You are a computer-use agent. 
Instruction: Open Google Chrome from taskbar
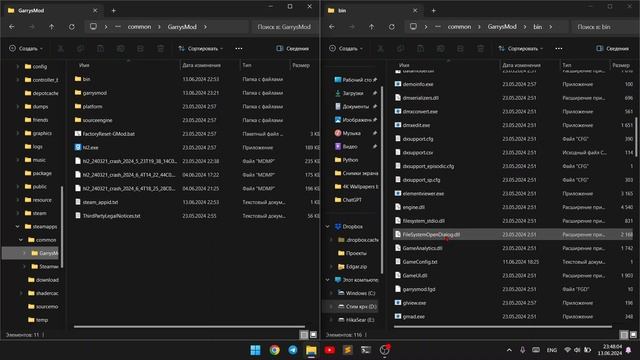coord(274,350)
